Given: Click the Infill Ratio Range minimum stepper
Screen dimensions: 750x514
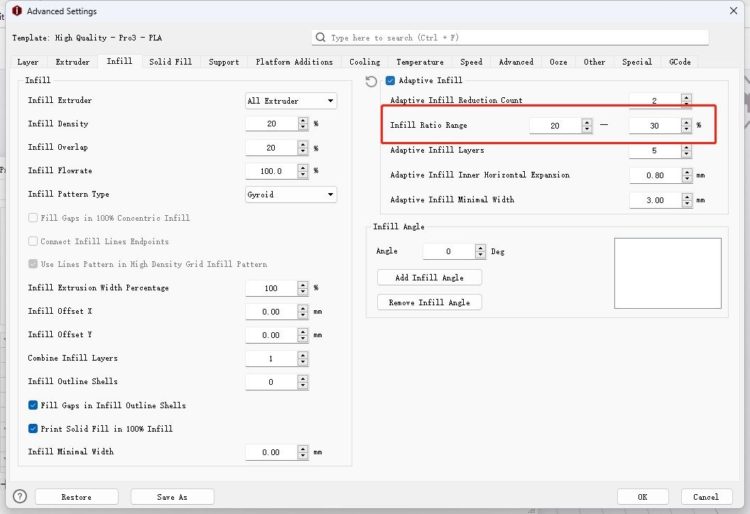Looking at the screenshot, I should click(587, 125).
